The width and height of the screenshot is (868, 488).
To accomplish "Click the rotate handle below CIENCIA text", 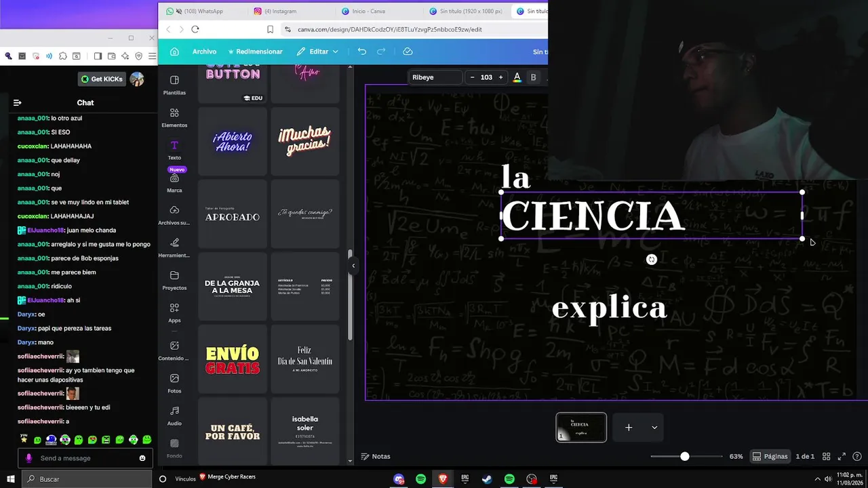I will click(x=652, y=260).
